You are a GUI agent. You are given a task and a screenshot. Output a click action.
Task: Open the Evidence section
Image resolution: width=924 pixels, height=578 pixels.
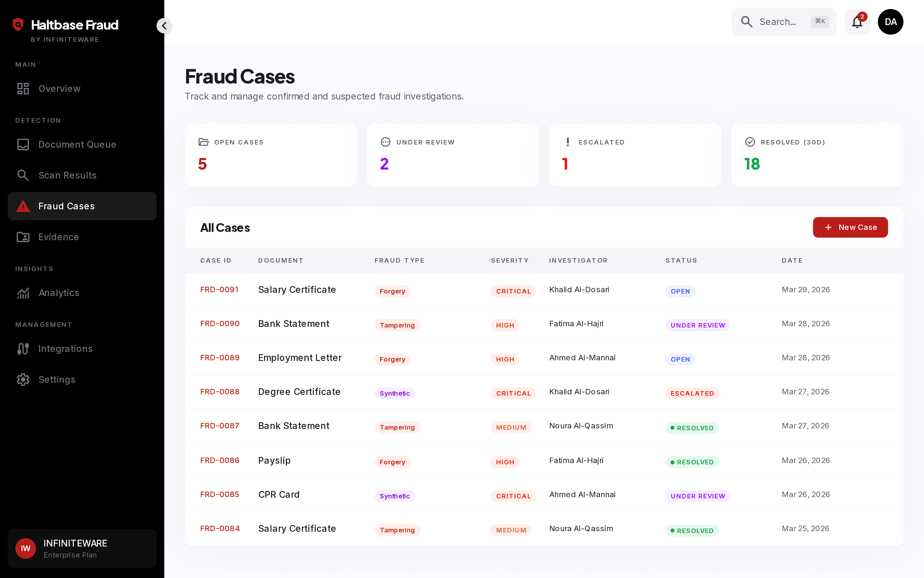click(x=82, y=237)
